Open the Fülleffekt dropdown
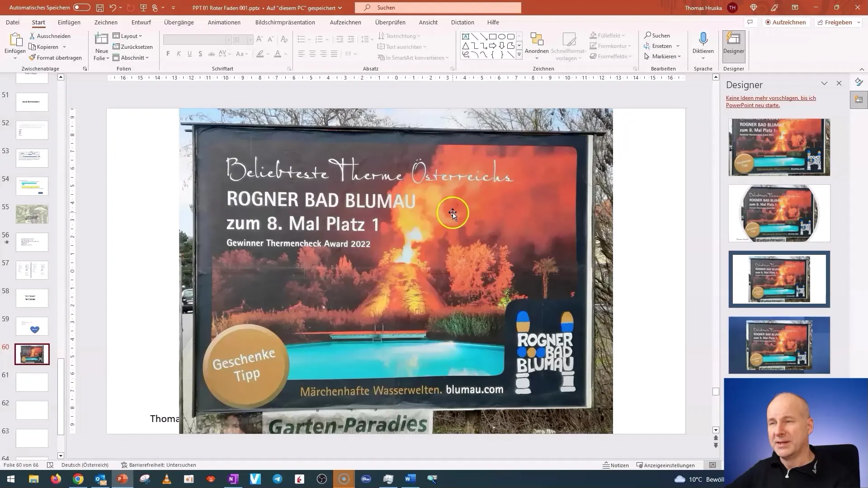The image size is (868, 488). click(607, 35)
